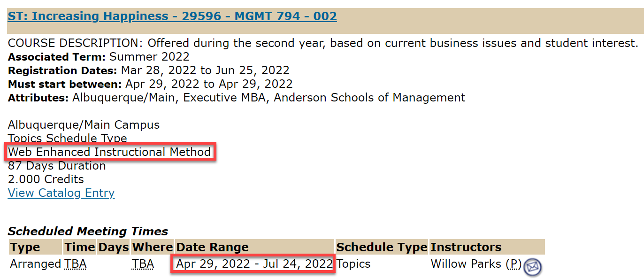644x279 pixels.
Task: Click the 87 Days Duration text
Action: point(57,166)
